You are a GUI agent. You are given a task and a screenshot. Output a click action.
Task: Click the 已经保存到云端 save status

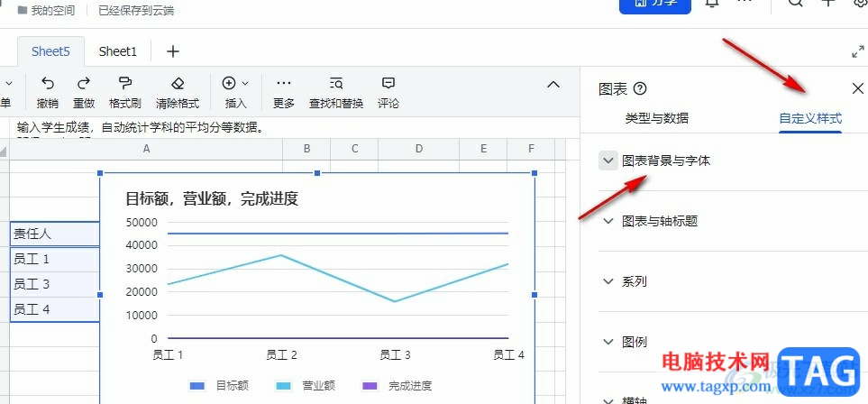point(136,10)
